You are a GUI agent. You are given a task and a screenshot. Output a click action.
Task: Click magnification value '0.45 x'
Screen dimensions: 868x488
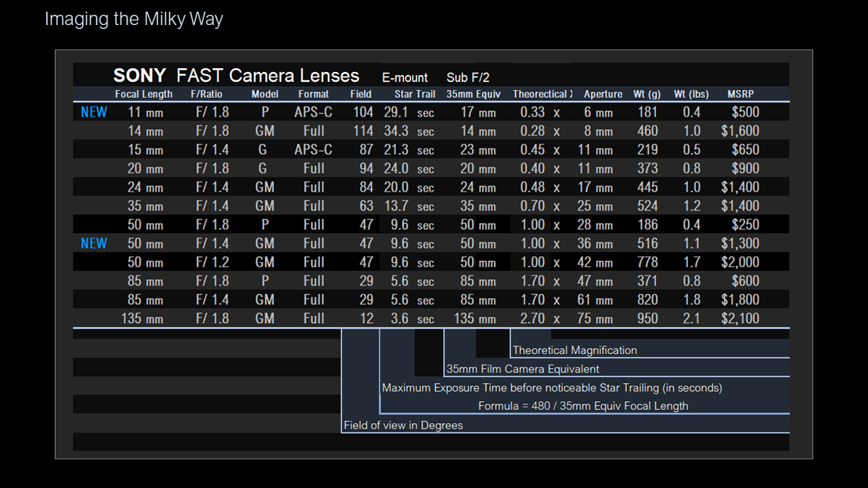click(x=540, y=150)
